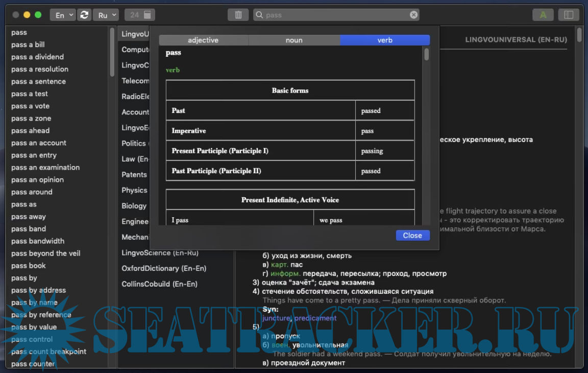
Task: Select the CollinsCobuild (En-En) dictionary
Action: click(159, 284)
